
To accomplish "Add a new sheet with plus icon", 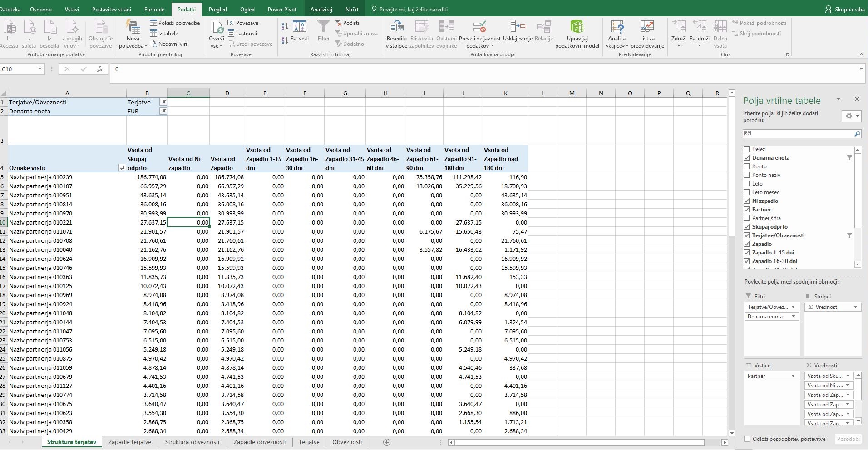I will click(x=387, y=442).
